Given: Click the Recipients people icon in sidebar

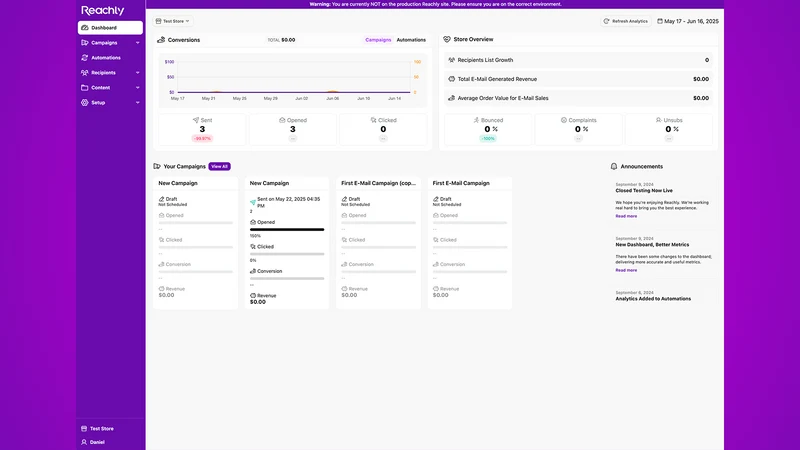Looking at the screenshot, I should point(85,72).
